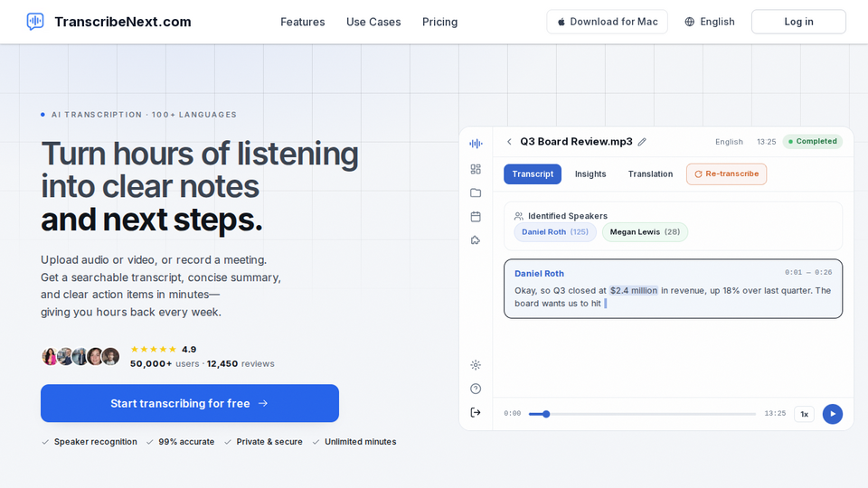
Task: Switch to the Translation tab
Action: pos(650,174)
